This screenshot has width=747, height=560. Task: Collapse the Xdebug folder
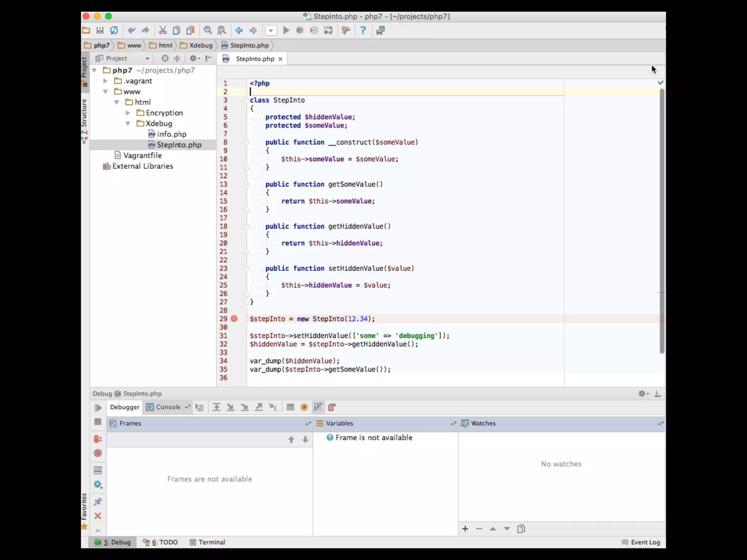pos(128,124)
